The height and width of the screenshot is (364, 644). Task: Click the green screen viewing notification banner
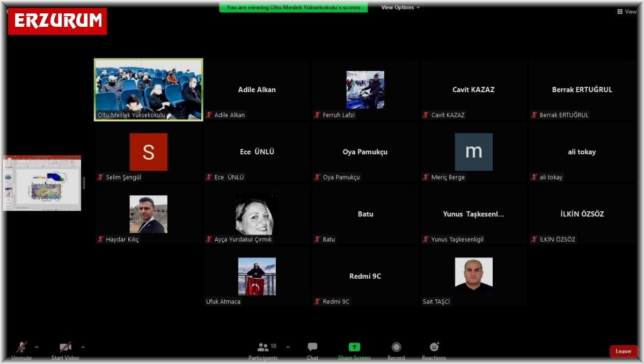tap(294, 8)
